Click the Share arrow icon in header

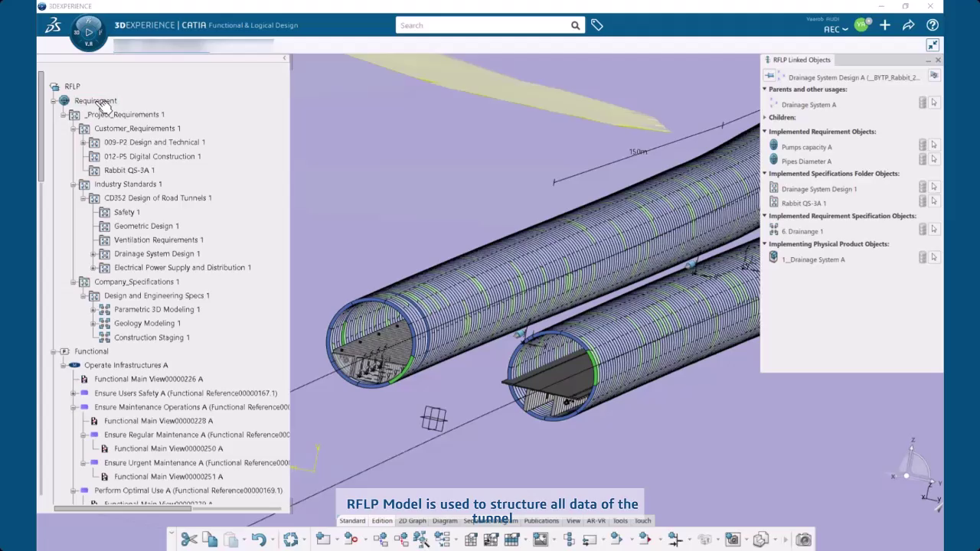[908, 25]
